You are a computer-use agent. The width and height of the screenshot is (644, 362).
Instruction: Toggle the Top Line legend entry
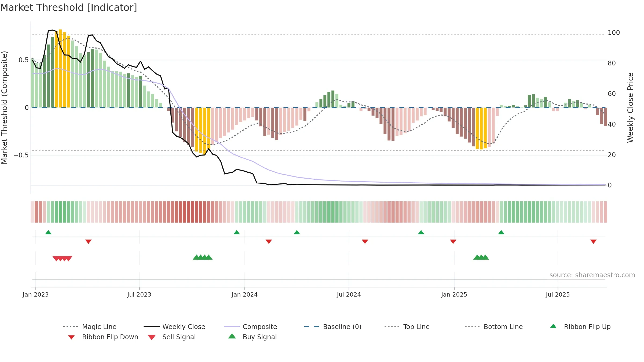[x=407, y=327]
